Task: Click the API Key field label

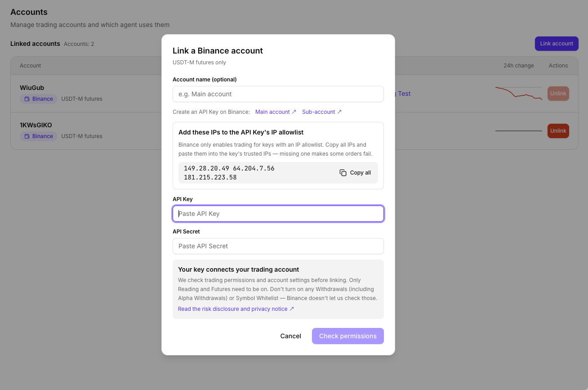Action: coord(183,199)
